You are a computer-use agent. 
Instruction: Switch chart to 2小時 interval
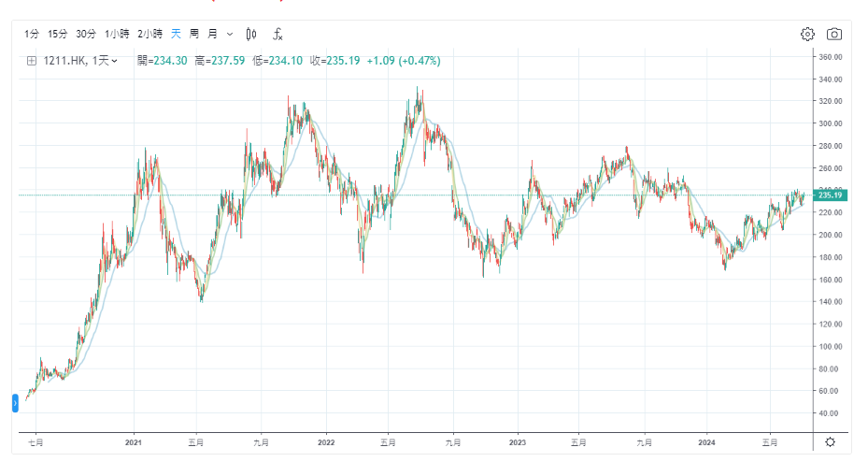coord(149,35)
